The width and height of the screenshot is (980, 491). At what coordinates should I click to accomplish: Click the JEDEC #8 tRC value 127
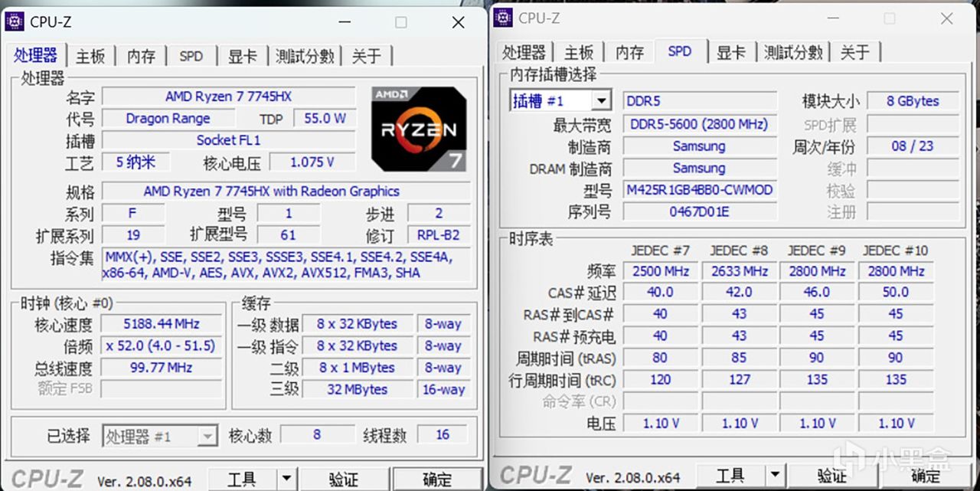coord(740,379)
